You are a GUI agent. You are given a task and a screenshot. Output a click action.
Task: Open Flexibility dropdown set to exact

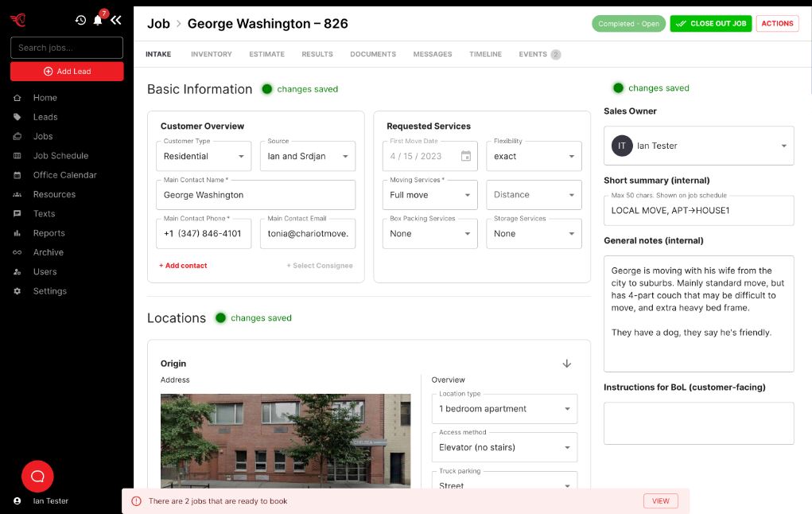tap(534, 156)
